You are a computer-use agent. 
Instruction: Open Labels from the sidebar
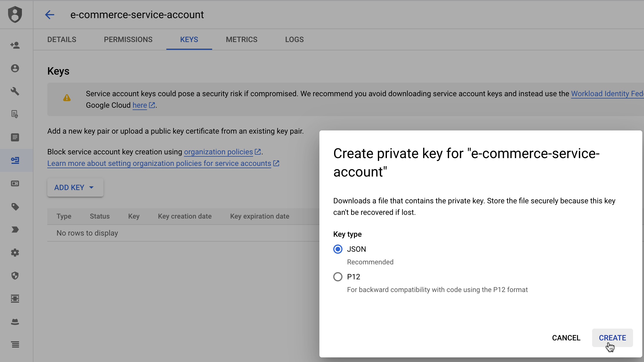15,207
